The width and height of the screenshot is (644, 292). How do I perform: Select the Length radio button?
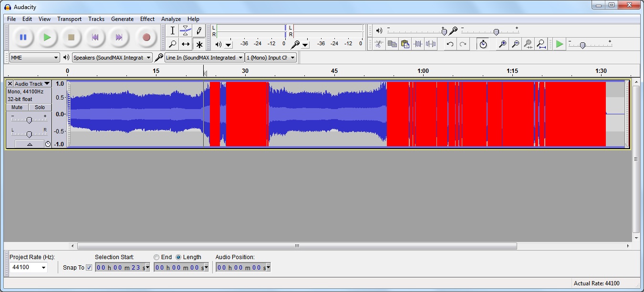point(178,257)
